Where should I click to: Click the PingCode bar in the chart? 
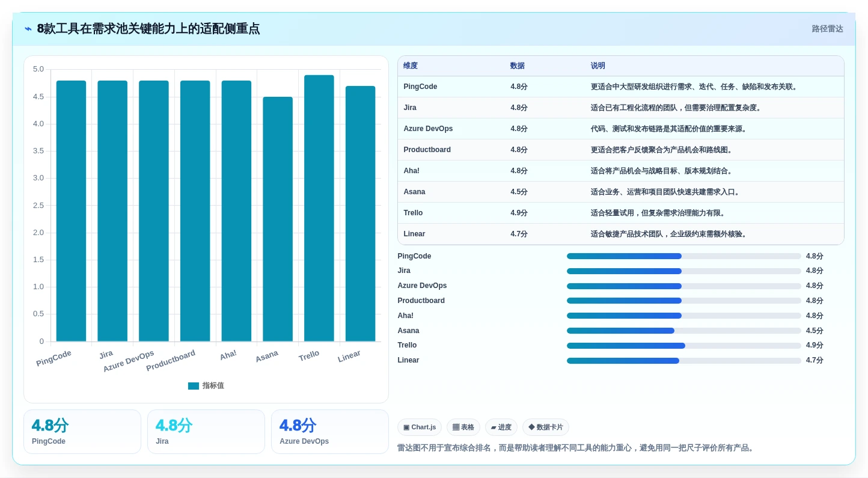72,211
